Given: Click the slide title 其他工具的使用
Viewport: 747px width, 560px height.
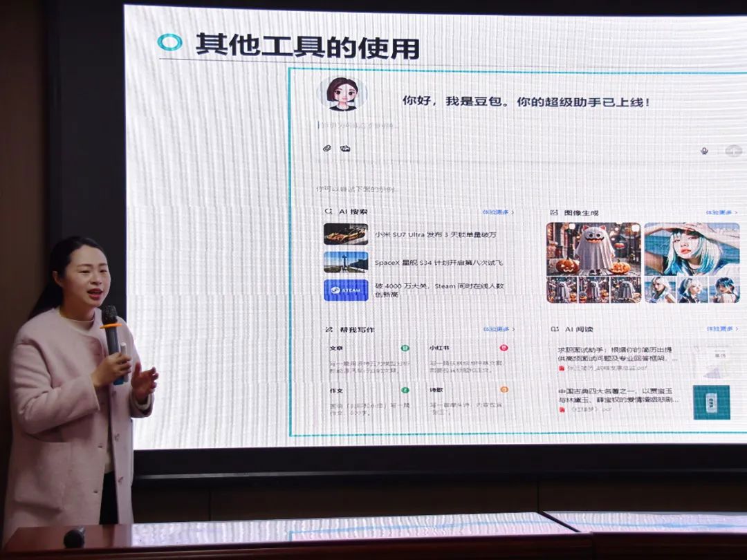Looking at the screenshot, I should click(x=307, y=46).
